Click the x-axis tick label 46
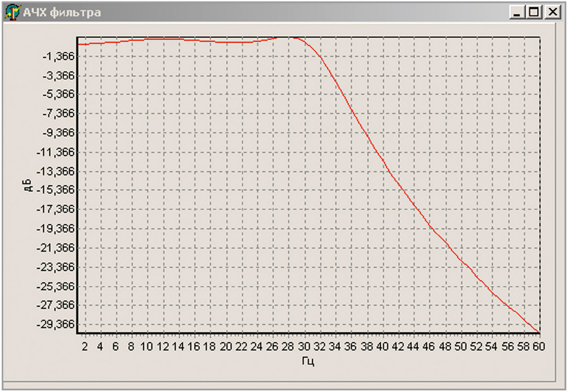The height and width of the screenshot is (392, 568). (x=429, y=346)
